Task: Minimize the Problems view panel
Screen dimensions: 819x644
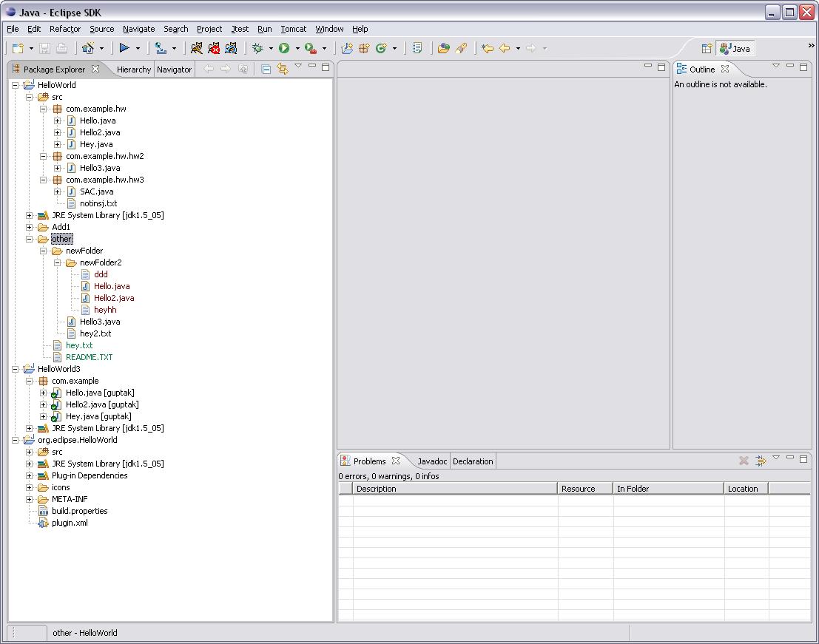Action: click(x=789, y=458)
